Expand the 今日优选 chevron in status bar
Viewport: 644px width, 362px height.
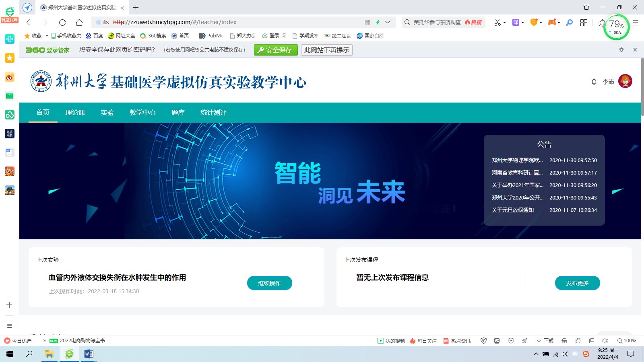(45, 341)
